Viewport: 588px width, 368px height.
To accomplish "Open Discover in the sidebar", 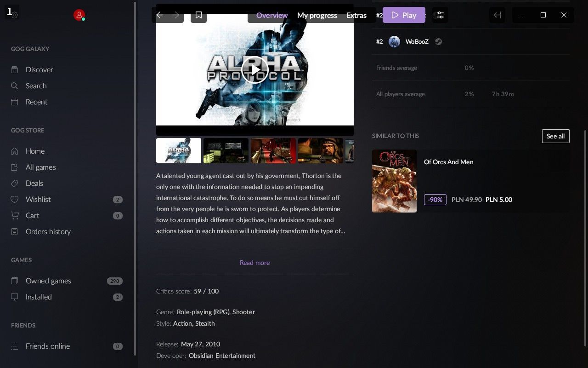I will click(x=40, y=69).
